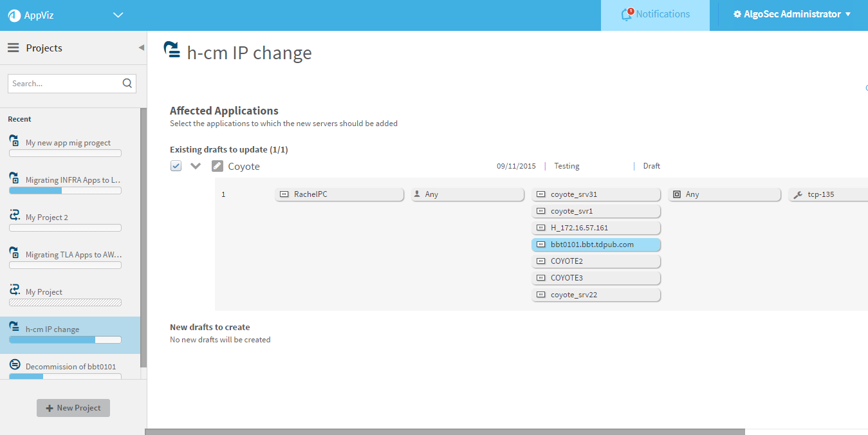This screenshot has width=868, height=435.
Task: Select Migrating INFRA Apps project
Action: pos(72,180)
